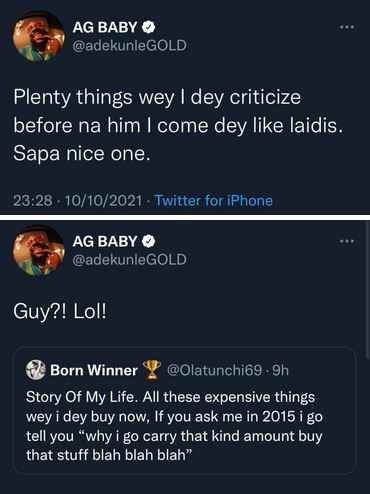Open the 23:28 10/10/2021 timestamp
Image resolution: width=370 pixels, height=494 pixels.
[78, 201]
